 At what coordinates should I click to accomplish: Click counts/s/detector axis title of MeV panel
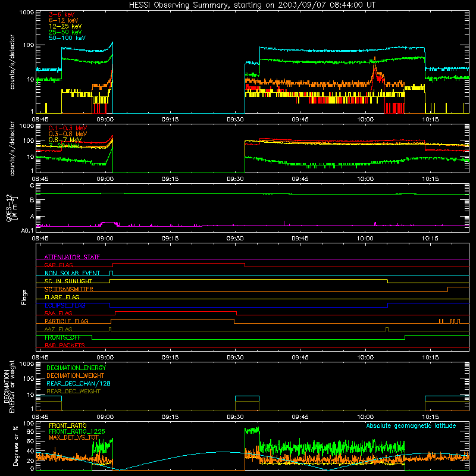click(12, 148)
